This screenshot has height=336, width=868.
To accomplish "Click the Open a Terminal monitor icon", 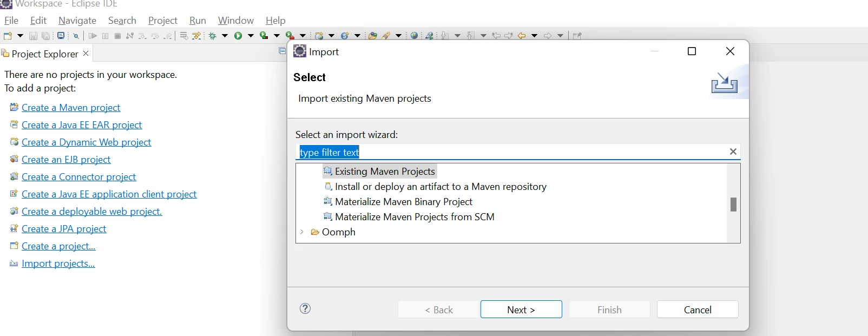I will coord(61,36).
